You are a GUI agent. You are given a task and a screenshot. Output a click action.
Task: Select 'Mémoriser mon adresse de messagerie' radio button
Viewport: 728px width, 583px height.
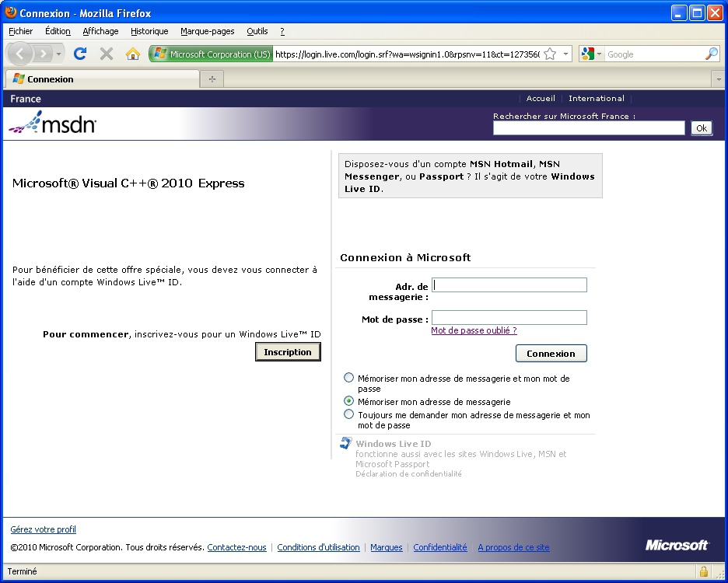point(348,401)
